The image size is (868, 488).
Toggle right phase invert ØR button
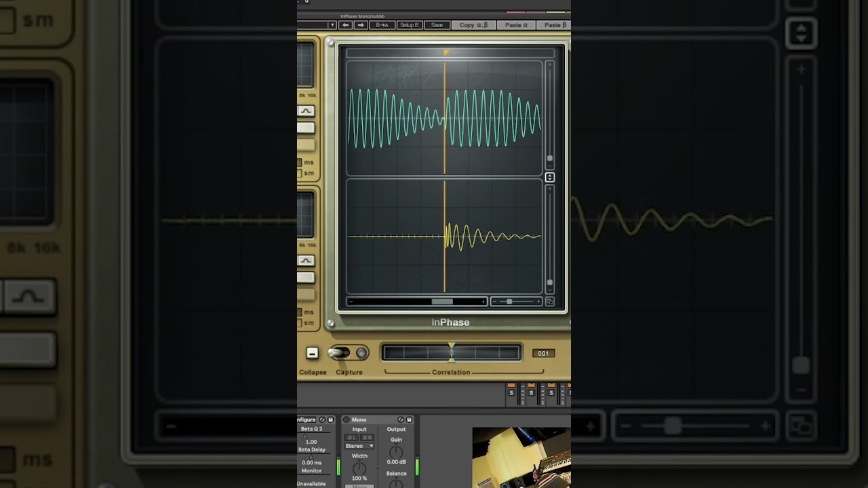(x=367, y=438)
